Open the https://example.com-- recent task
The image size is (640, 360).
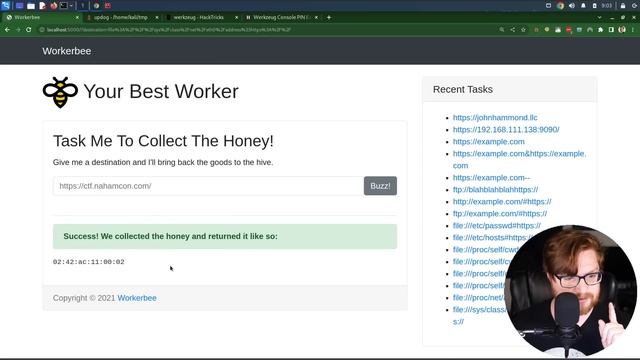[x=491, y=178]
